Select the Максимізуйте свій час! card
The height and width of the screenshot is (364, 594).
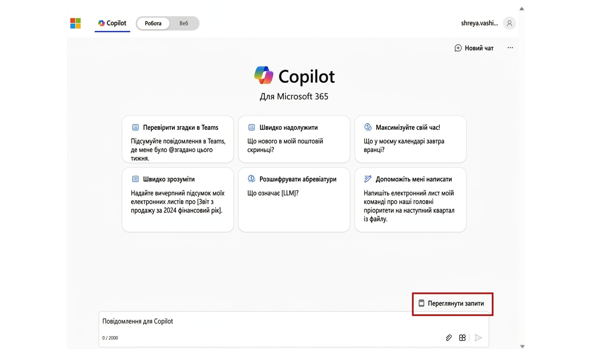coord(410,139)
